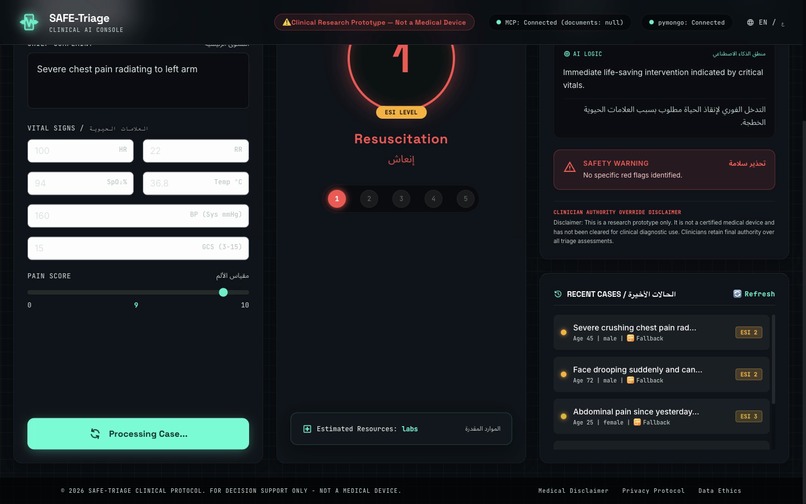Click the ESI LEVEL yellow badge

click(401, 112)
